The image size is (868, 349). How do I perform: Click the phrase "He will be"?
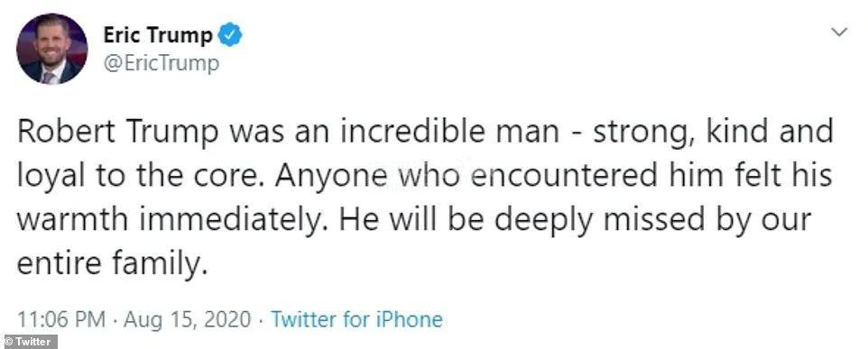(x=411, y=220)
